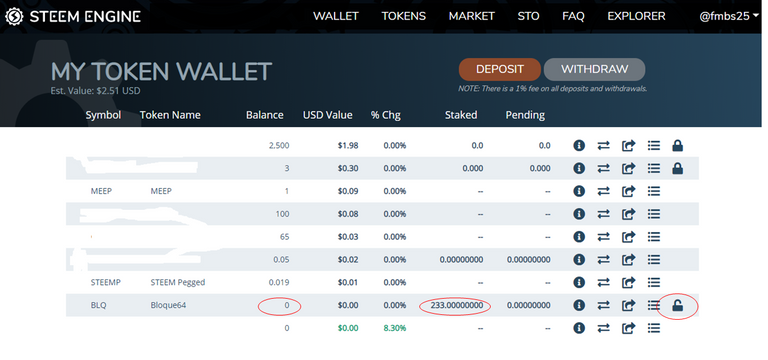Screen dimensions: 768x360
Task: Click the BLQ staked value 233.00000000
Action: coord(457,306)
